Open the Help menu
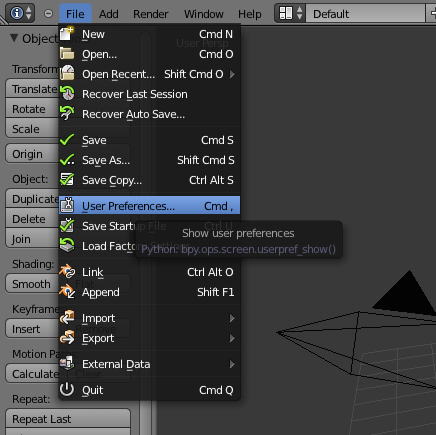Viewport: 436px width, 435px height. coord(250,14)
